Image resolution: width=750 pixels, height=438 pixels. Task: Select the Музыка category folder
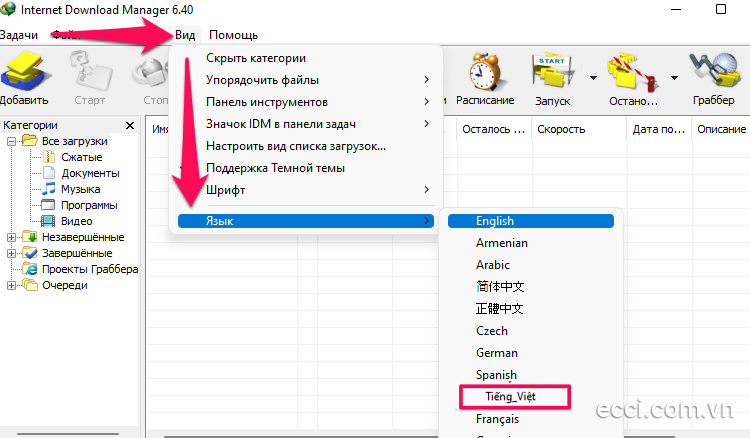[80, 189]
